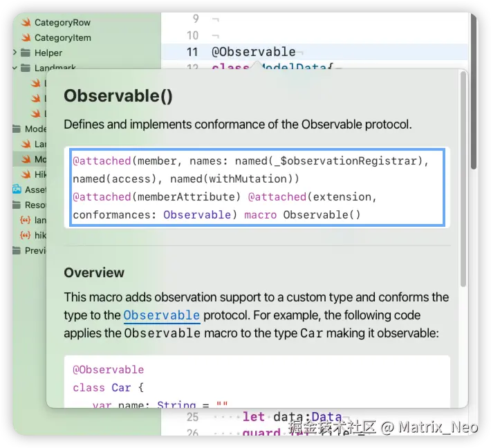Click the let data:Data code line
This screenshot has width=491, height=448.
(x=292, y=417)
